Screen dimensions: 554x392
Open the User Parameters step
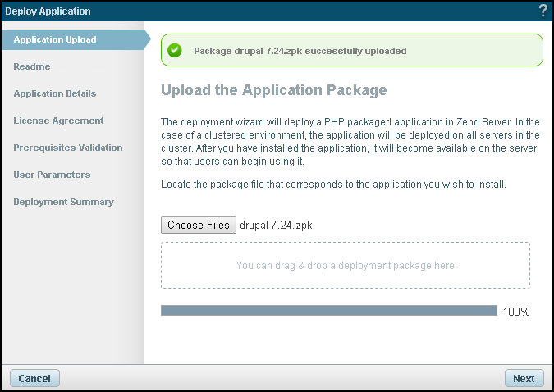pos(52,175)
